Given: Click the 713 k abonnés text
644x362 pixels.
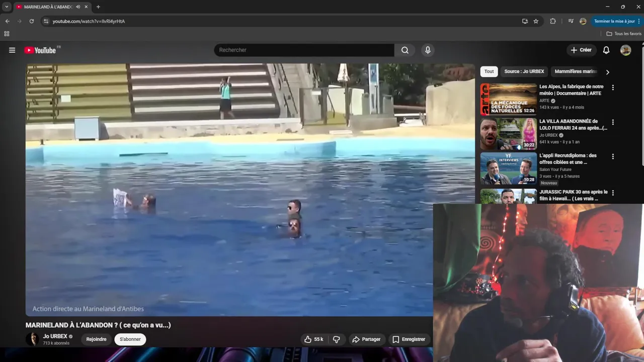Looking at the screenshot, I should (56, 343).
